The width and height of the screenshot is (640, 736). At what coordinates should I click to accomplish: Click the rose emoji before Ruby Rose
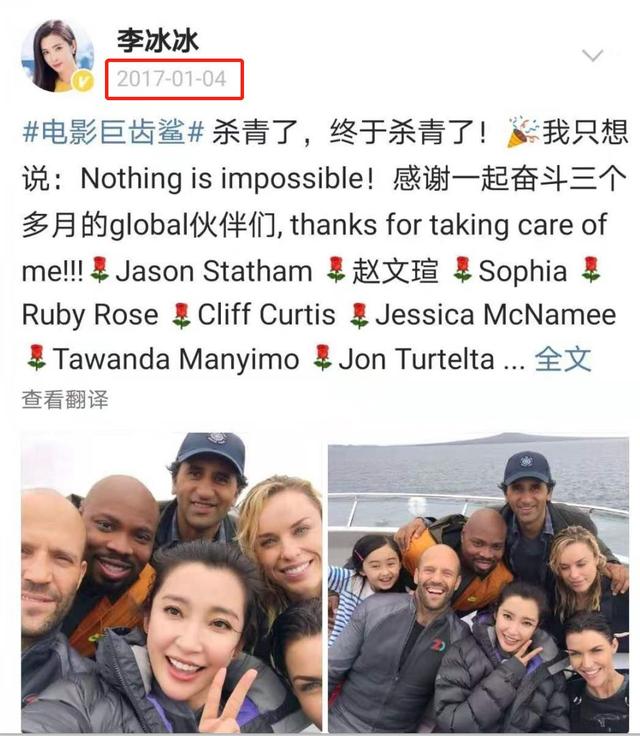591,269
